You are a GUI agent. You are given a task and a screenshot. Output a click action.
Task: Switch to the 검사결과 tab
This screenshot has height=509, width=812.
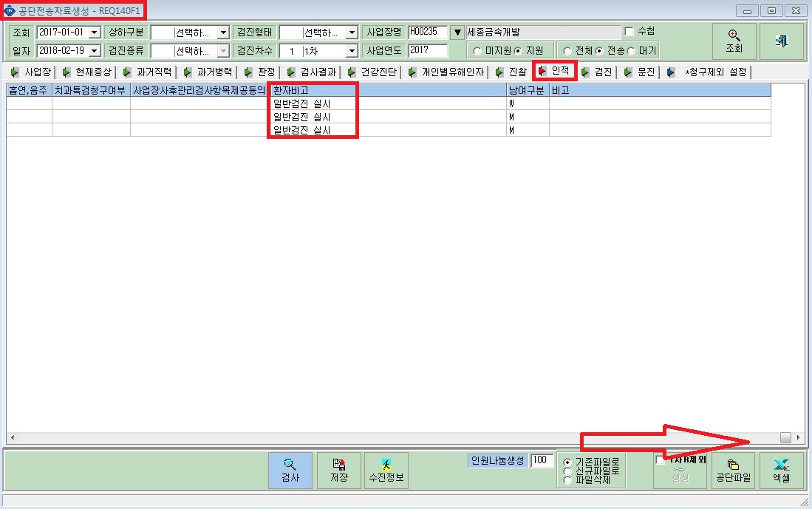pyautogui.click(x=313, y=72)
